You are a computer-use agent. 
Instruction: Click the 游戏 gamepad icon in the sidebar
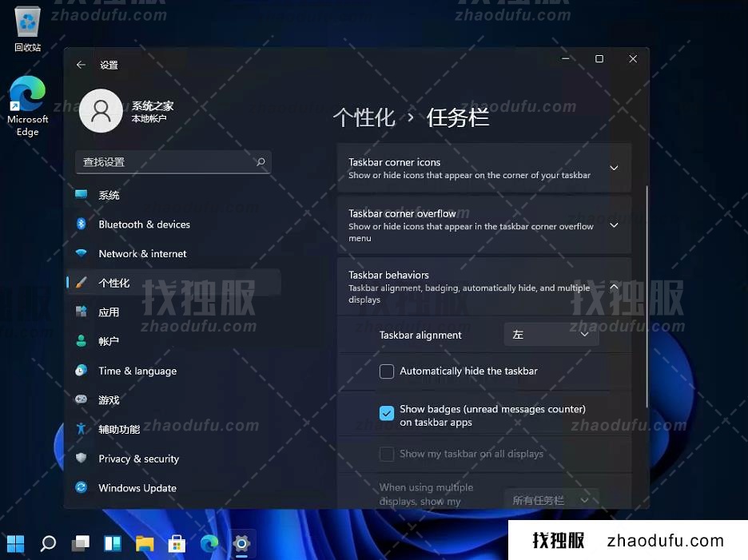[x=81, y=399]
